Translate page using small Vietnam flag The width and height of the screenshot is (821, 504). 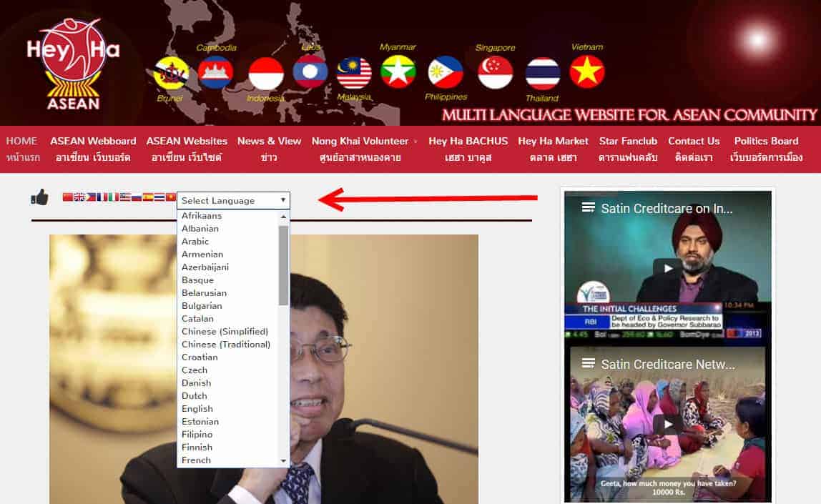point(171,197)
